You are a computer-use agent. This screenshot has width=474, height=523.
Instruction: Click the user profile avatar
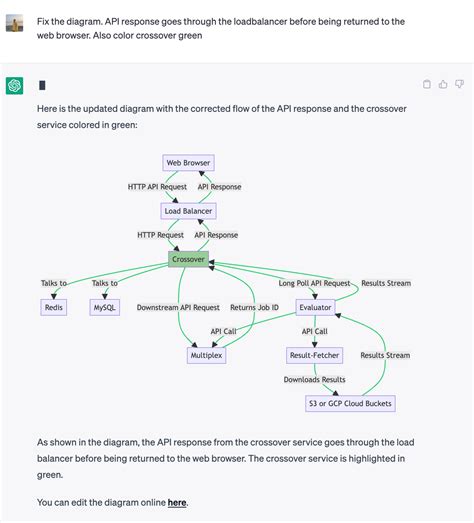[14, 23]
